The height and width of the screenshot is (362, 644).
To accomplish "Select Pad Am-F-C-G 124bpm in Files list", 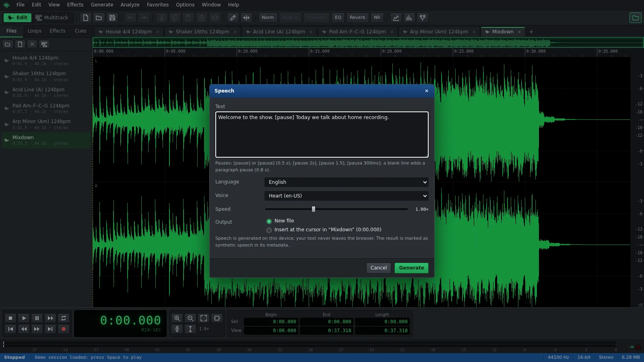I will click(46, 108).
